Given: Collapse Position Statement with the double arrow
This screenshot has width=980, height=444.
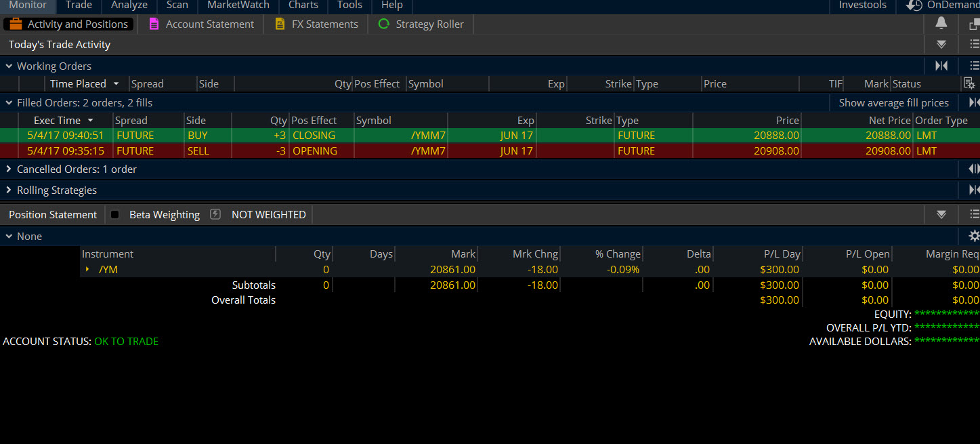Looking at the screenshot, I should click(941, 214).
